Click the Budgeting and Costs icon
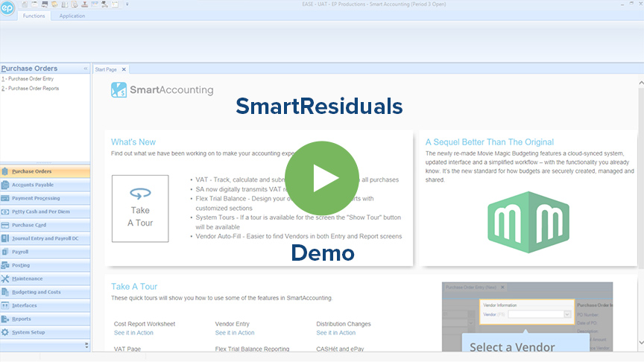Viewport: 644px width, 362px height. tap(5, 292)
